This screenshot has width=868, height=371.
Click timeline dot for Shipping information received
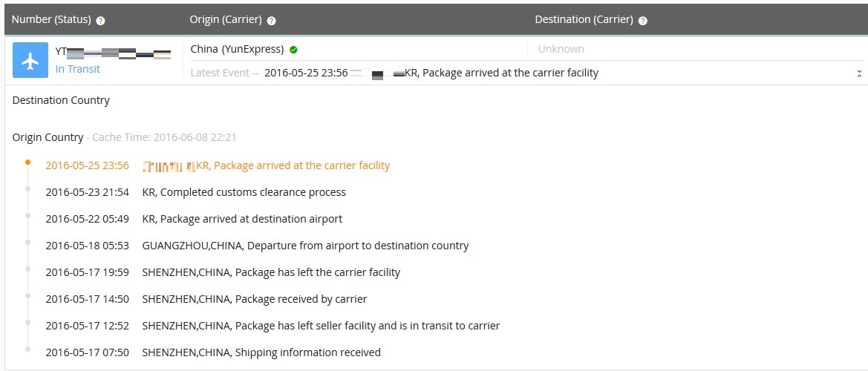(x=27, y=349)
